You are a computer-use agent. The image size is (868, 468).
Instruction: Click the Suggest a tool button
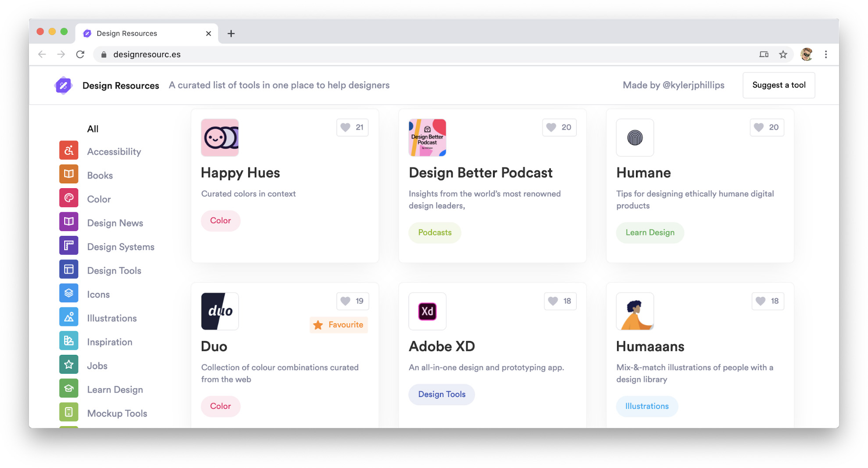(779, 85)
